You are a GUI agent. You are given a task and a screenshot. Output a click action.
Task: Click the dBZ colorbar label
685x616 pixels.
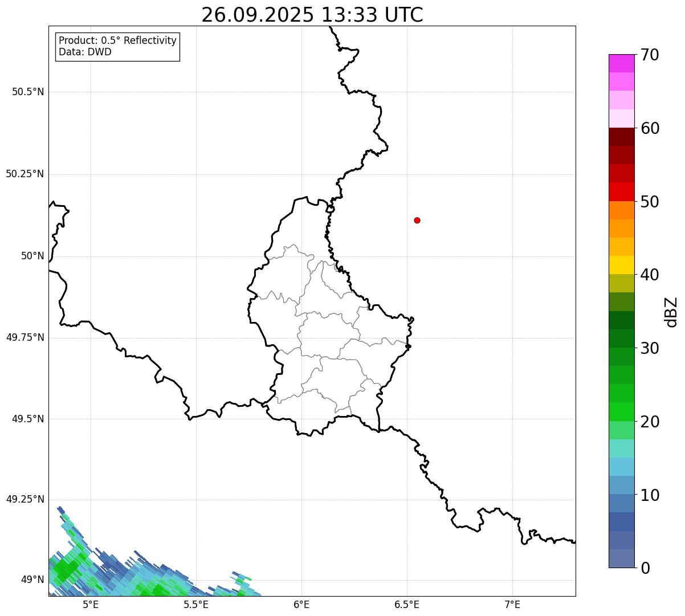(671, 312)
